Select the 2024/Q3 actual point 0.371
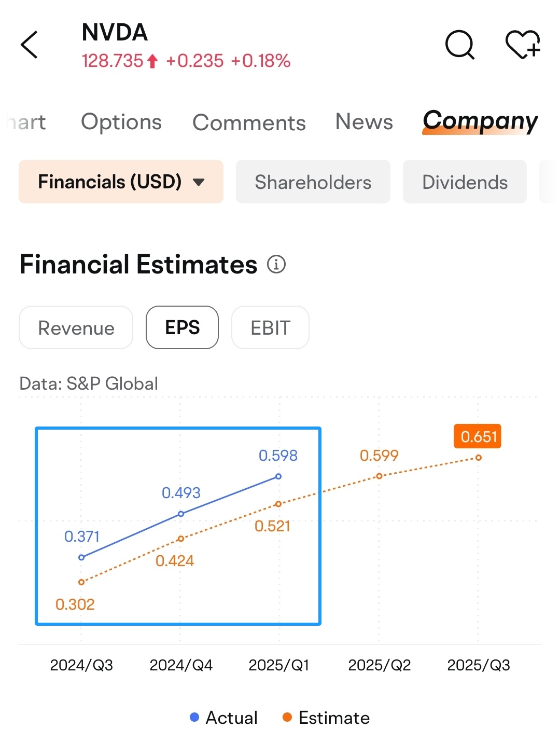560x742 pixels. click(81, 557)
